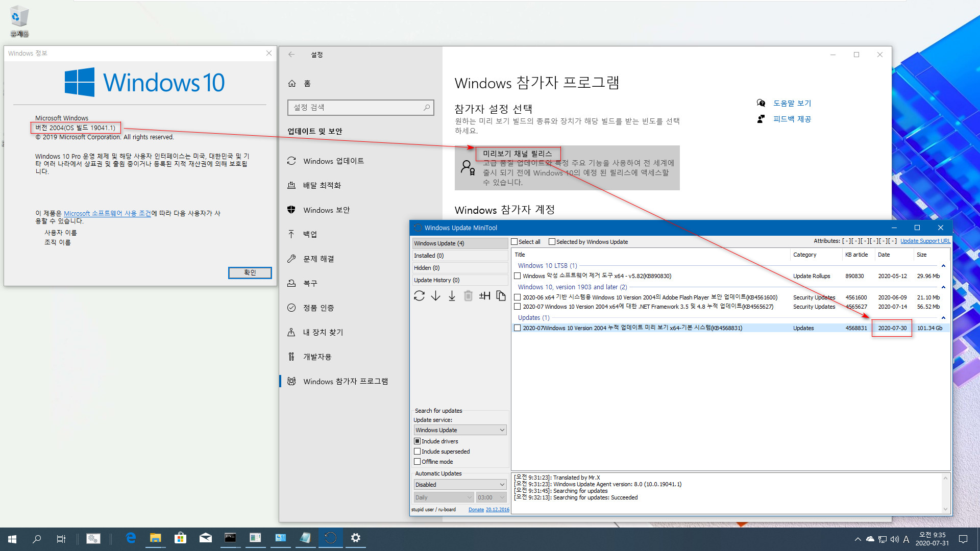Open the Automatic Updates Disabled dropdown
The height and width of the screenshot is (551, 980).
pos(460,485)
